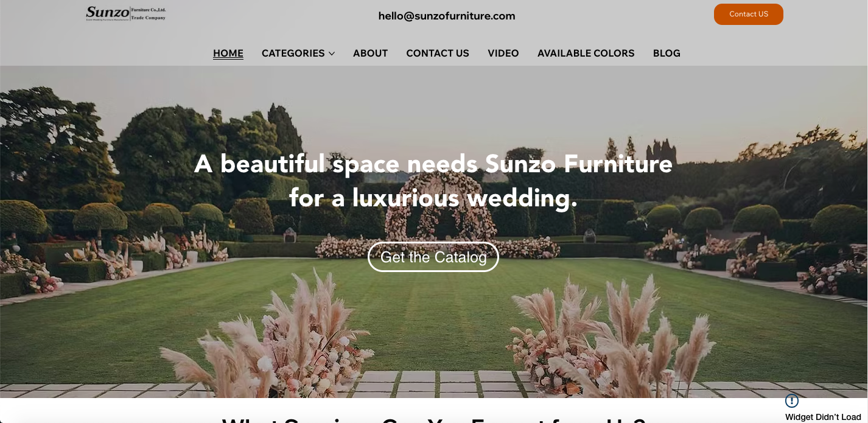Click the Sunzo Furniture logo
The image size is (868, 423).
pyautogui.click(x=126, y=13)
